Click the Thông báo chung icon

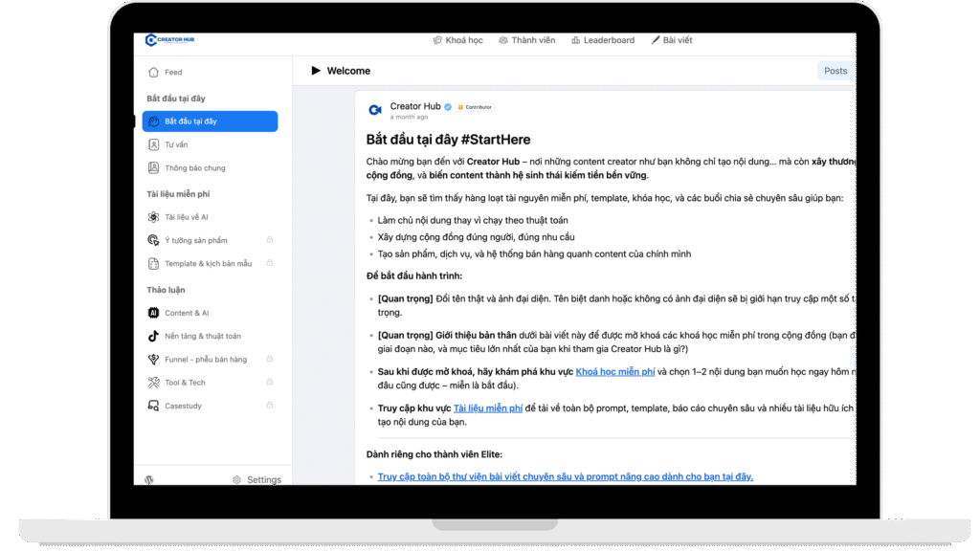(x=154, y=168)
